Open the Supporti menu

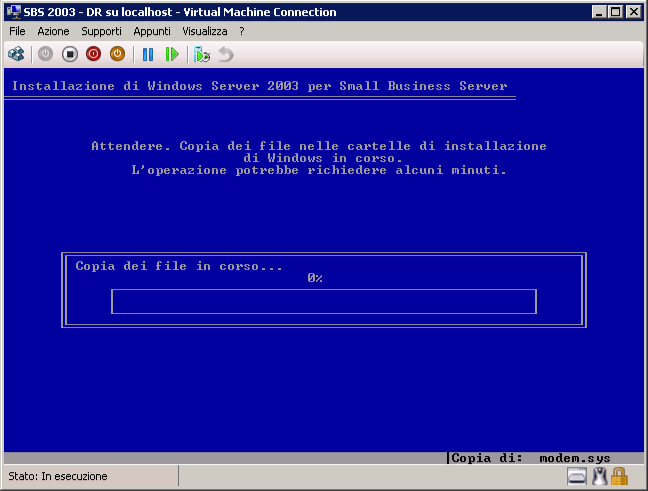pyautogui.click(x=101, y=31)
